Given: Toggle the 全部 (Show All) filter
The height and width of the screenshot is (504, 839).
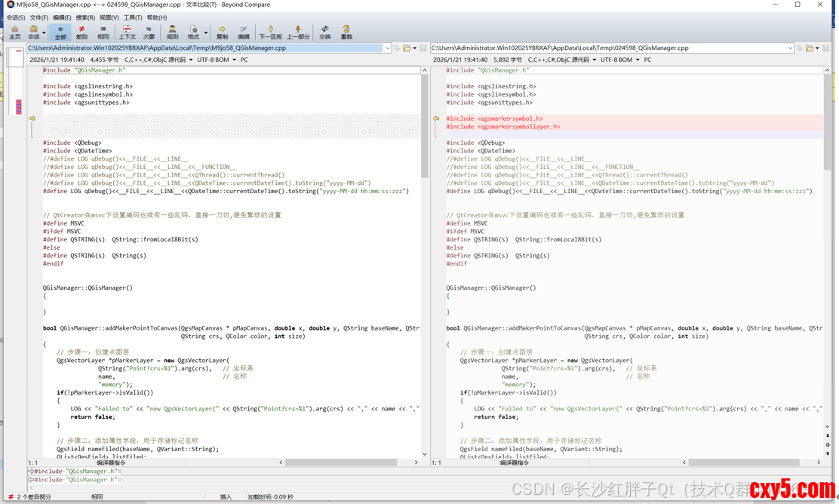Looking at the screenshot, I should [x=60, y=32].
